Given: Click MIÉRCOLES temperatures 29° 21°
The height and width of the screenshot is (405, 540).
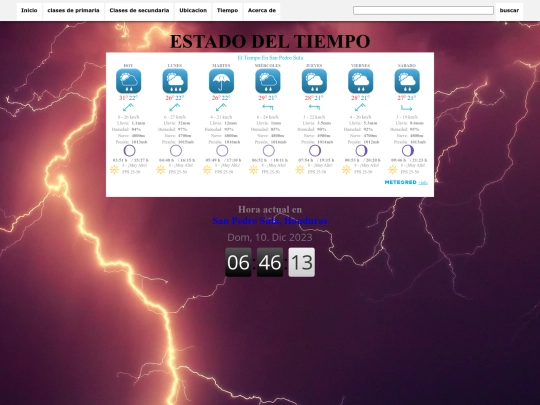Looking at the screenshot, I should point(268,98).
